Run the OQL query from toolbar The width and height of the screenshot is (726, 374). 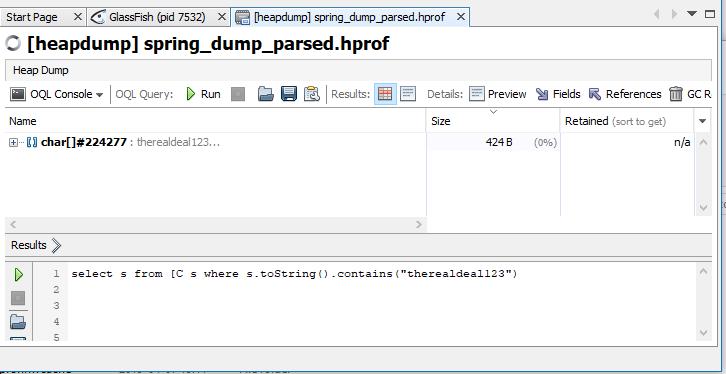203,94
